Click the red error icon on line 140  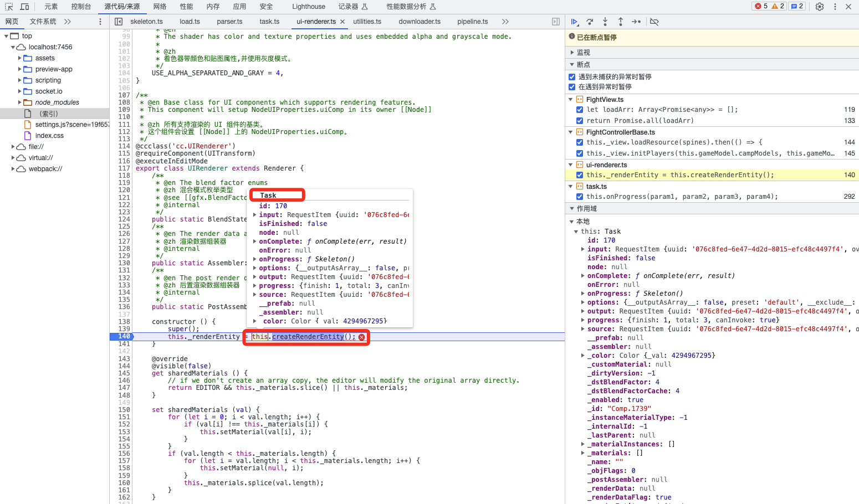pyautogui.click(x=362, y=337)
